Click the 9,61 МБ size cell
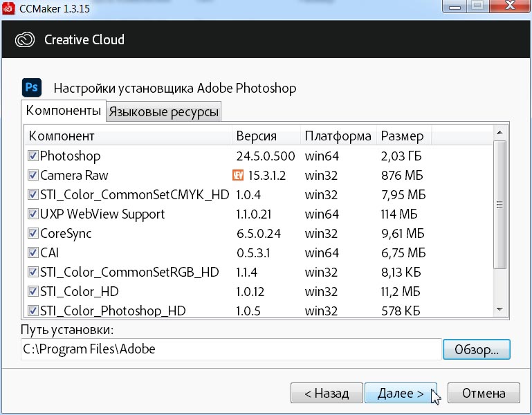 (x=403, y=234)
